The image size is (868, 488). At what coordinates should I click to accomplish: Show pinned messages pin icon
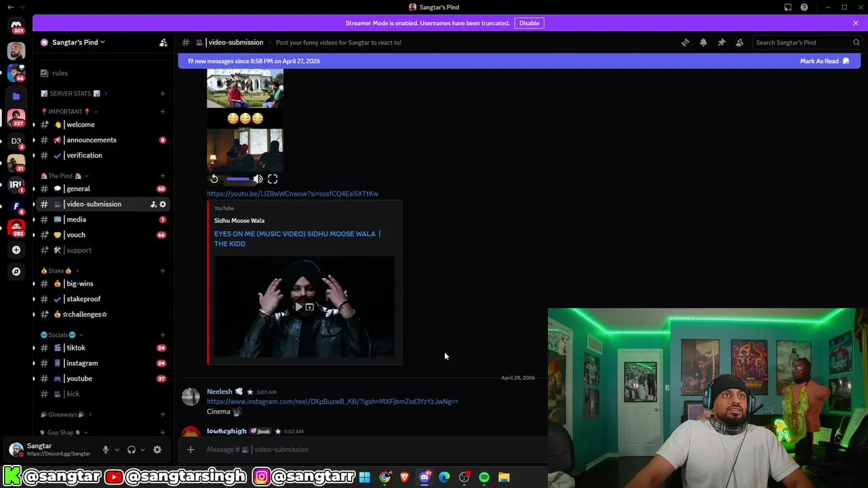tap(722, 42)
